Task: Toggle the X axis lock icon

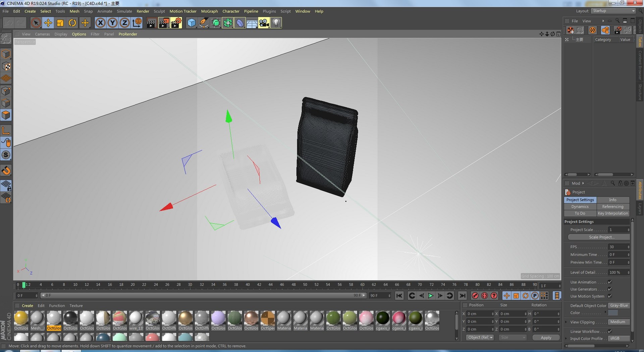Action: [100, 23]
